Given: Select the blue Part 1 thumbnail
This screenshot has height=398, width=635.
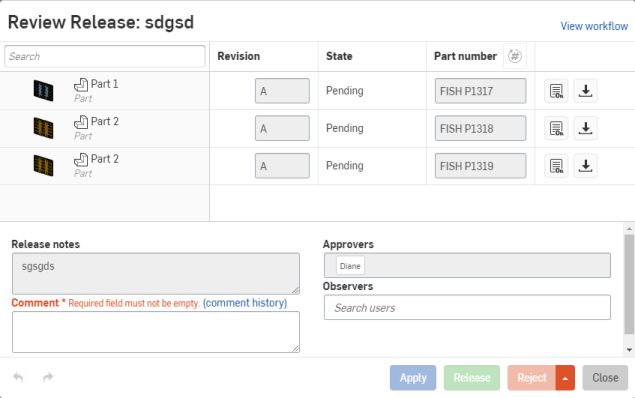Looking at the screenshot, I should tap(43, 90).
